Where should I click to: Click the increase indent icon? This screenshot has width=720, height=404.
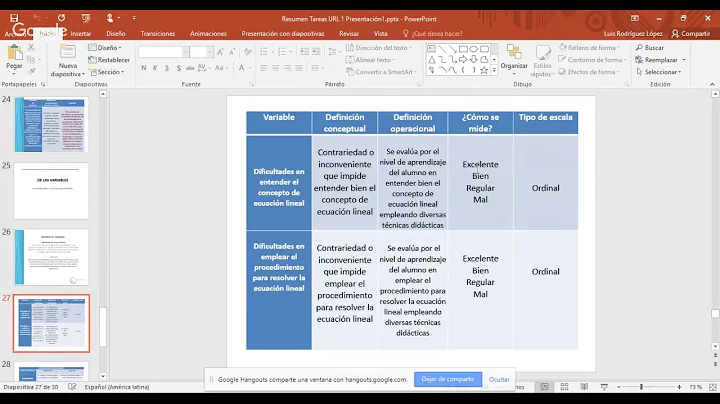coord(316,51)
